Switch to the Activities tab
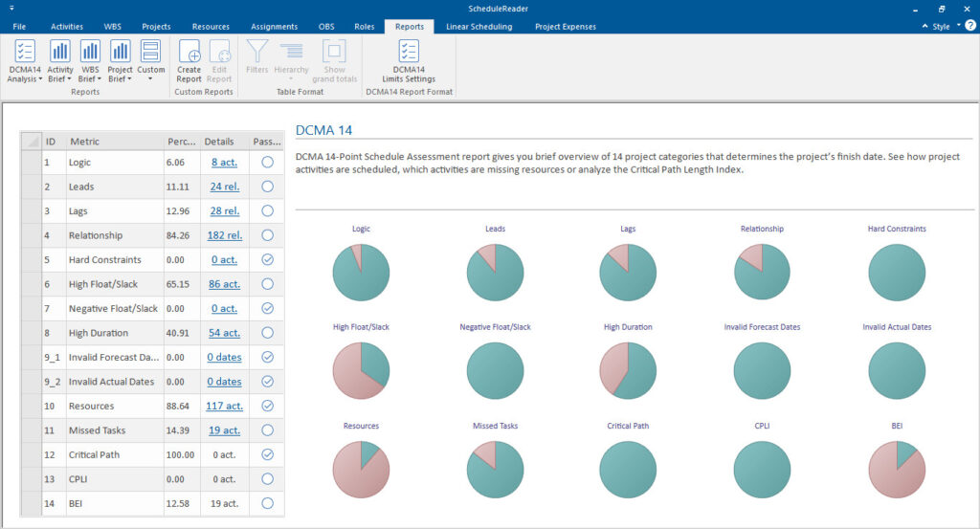The image size is (980, 529). coord(67,26)
